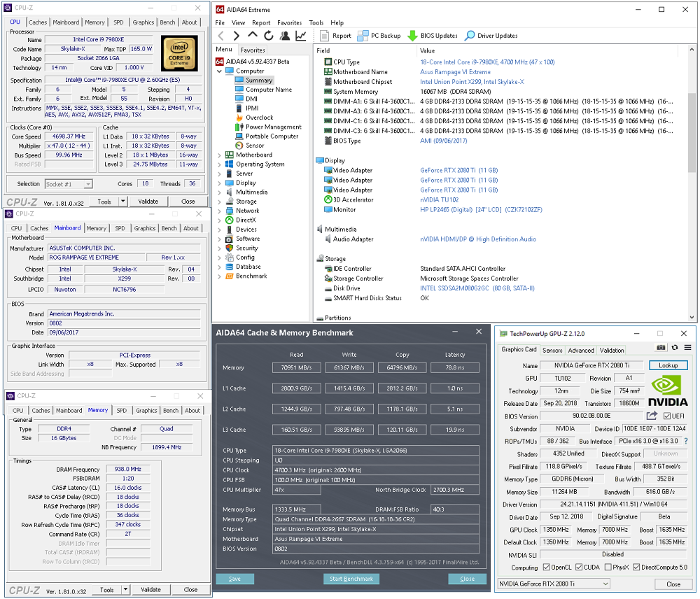Viewport: 700px width, 599px height.
Task: Click the GPU-Z BIOS export share icon
Action: [652, 416]
